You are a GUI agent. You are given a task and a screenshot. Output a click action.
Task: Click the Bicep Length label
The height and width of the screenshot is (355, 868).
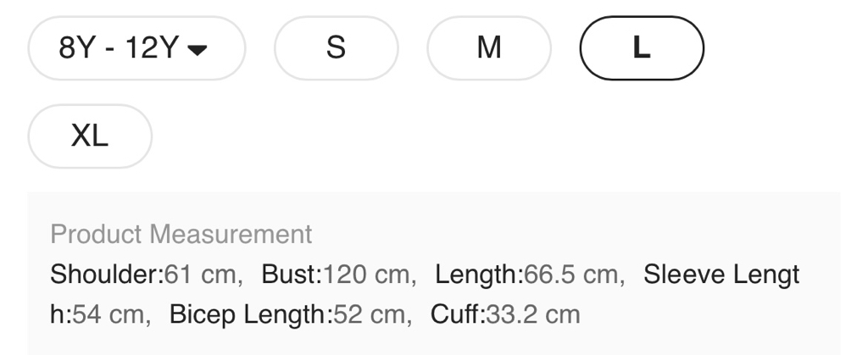click(x=248, y=315)
